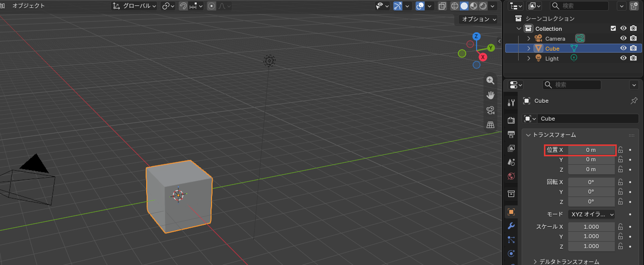
Task: Toggle the camera view icon
Action: 490,110
